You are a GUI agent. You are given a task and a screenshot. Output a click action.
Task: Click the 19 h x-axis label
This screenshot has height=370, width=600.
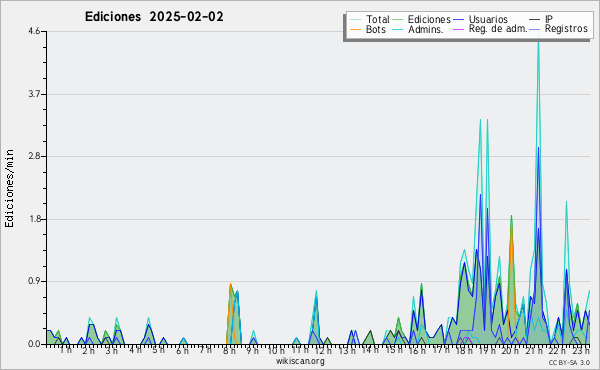coord(487,350)
